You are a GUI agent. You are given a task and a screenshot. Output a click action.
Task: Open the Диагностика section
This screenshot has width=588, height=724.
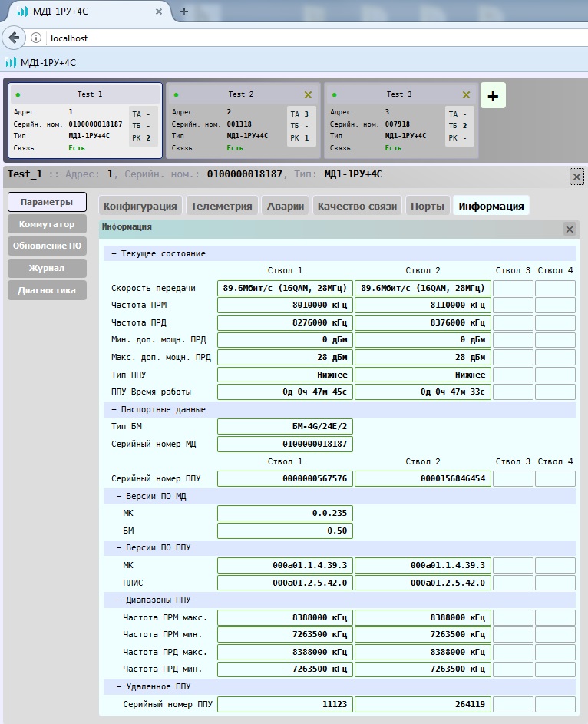click(47, 290)
